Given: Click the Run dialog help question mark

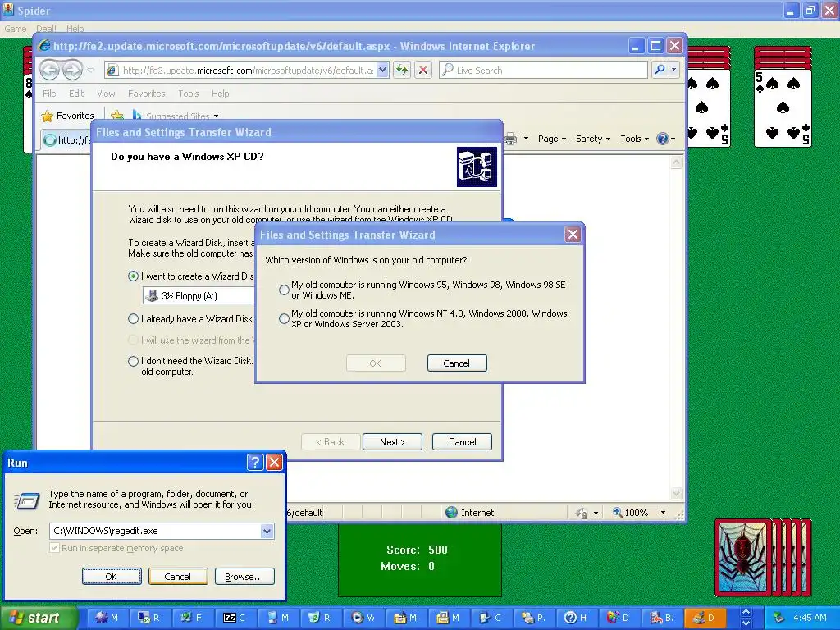Looking at the screenshot, I should coord(255,463).
